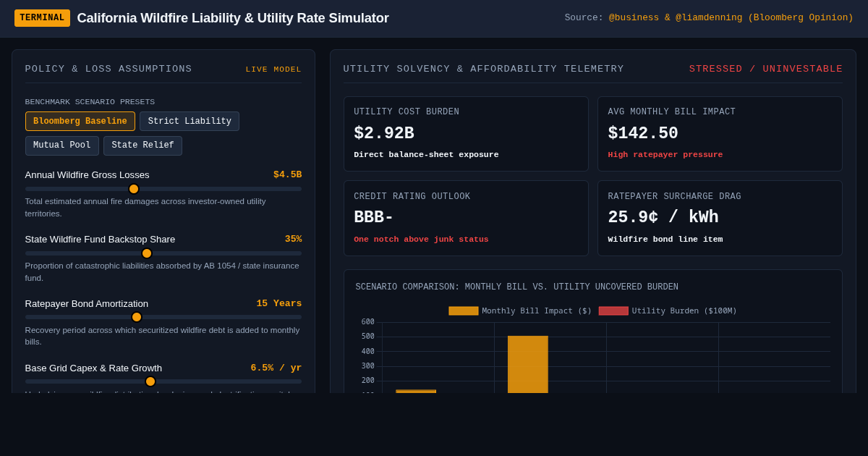Click Base Grid Capex & Rate Growth slider
Image resolution: width=868 pixels, height=456 pixels.
coord(163,381)
